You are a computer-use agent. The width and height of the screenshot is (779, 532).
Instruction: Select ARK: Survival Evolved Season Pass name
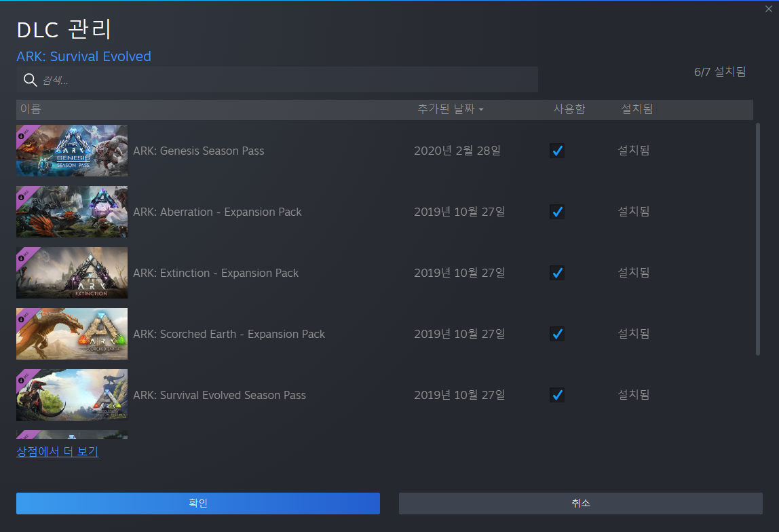click(x=220, y=396)
